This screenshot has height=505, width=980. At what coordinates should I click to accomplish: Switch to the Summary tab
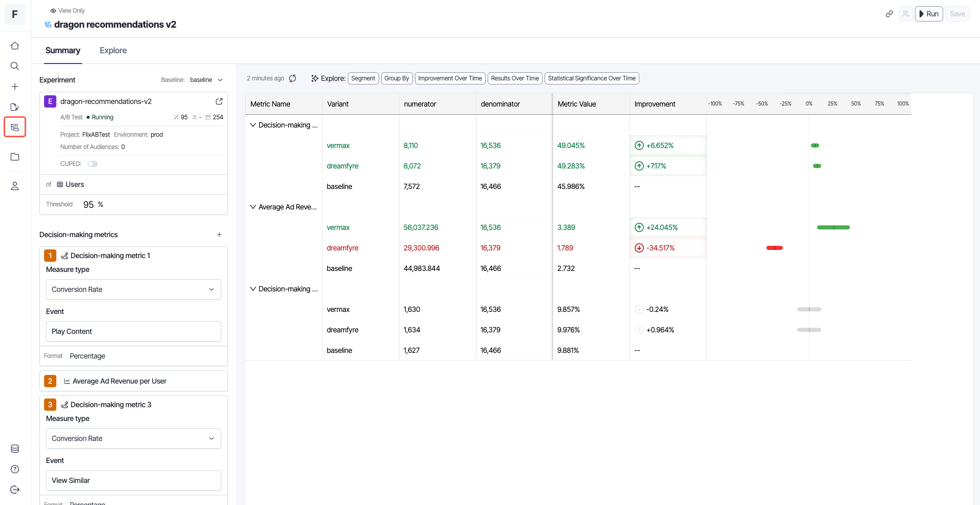(62, 50)
